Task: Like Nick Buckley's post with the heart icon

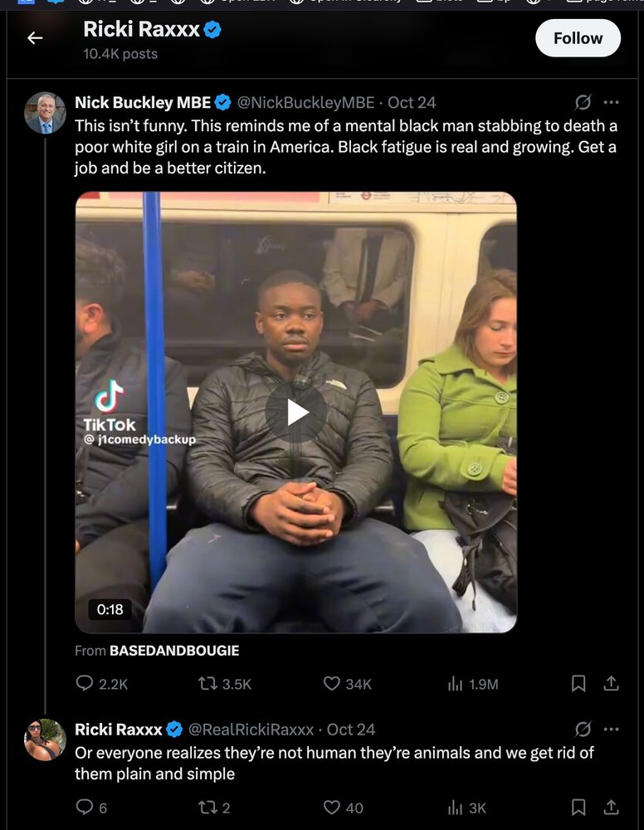Action: (333, 683)
